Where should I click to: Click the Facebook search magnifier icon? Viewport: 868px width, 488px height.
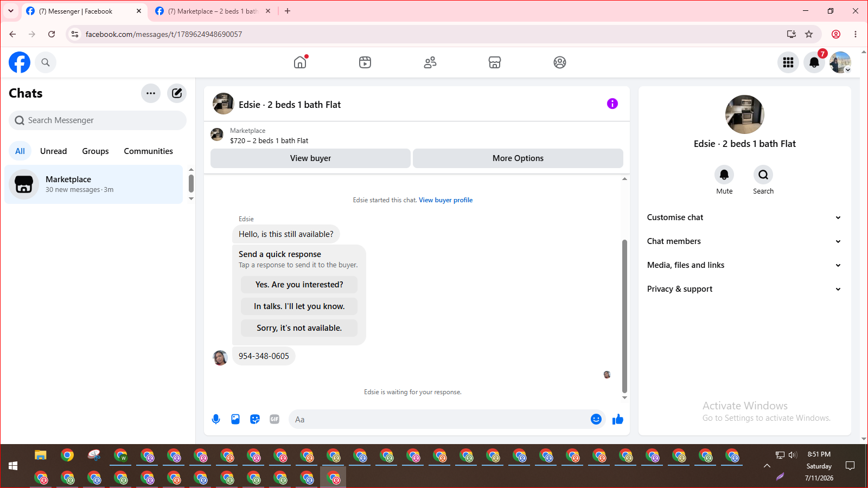pos(46,62)
